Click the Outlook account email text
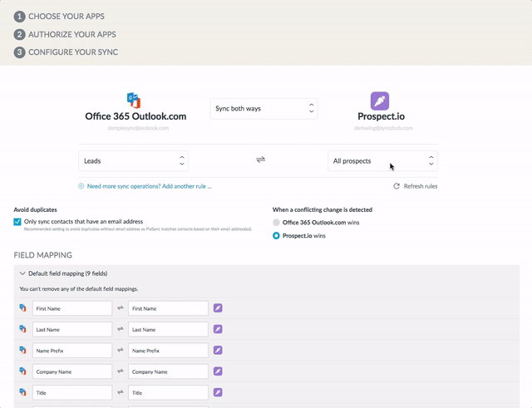The image size is (532, 408). click(x=138, y=128)
